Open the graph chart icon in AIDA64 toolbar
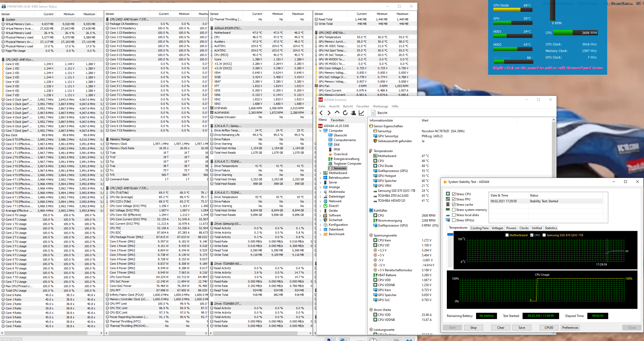The width and height of the screenshot is (644, 341). click(x=361, y=113)
